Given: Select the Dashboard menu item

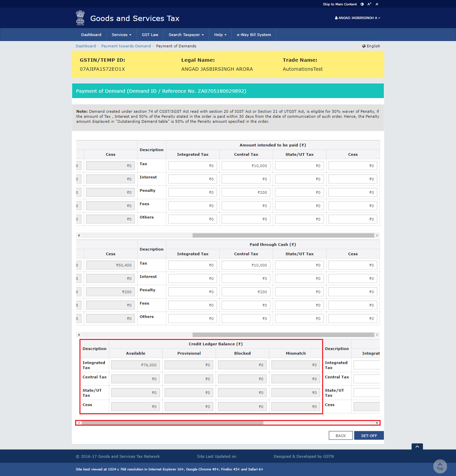Looking at the screenshot, I should [x=91, y=34].
